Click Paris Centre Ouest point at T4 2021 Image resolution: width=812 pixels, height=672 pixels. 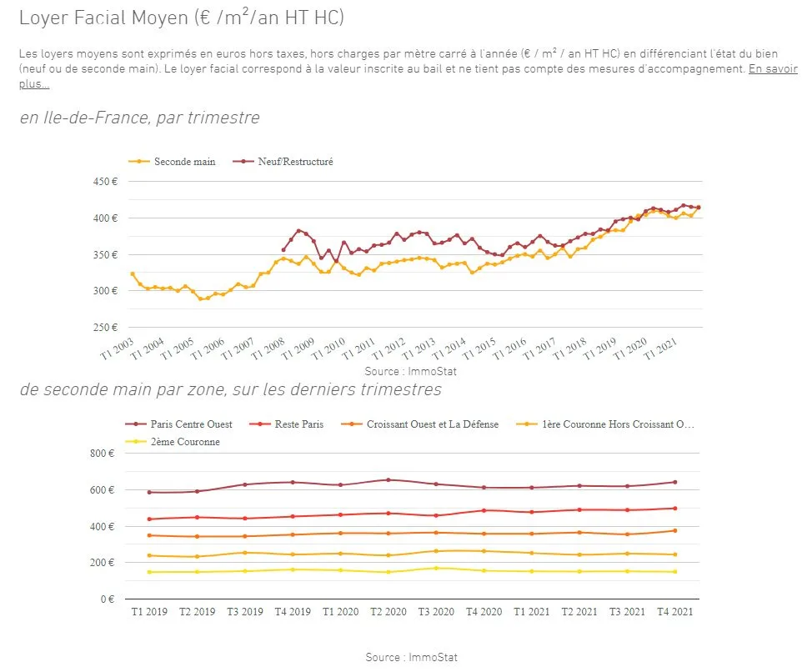pos(674,482)
